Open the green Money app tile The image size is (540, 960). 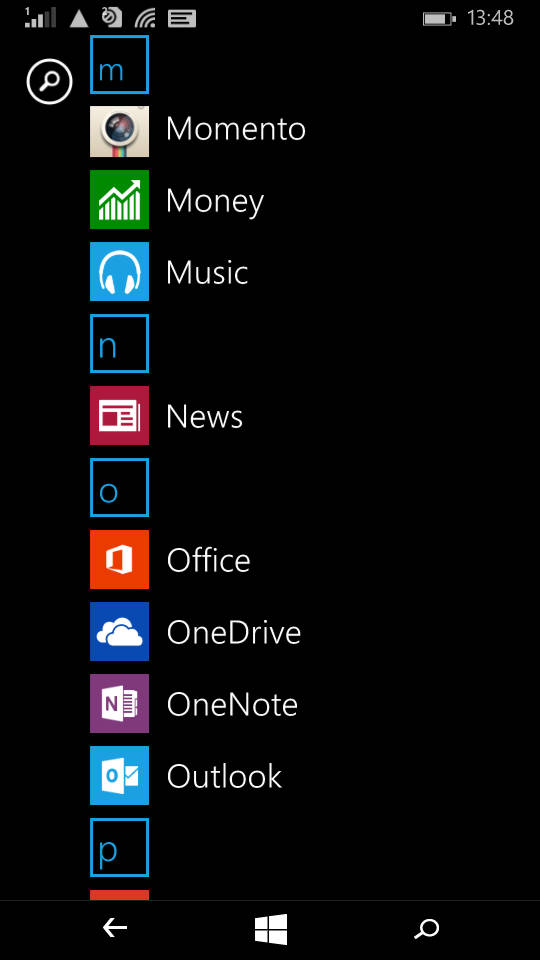pyautogui.click(x=119, y=200)
